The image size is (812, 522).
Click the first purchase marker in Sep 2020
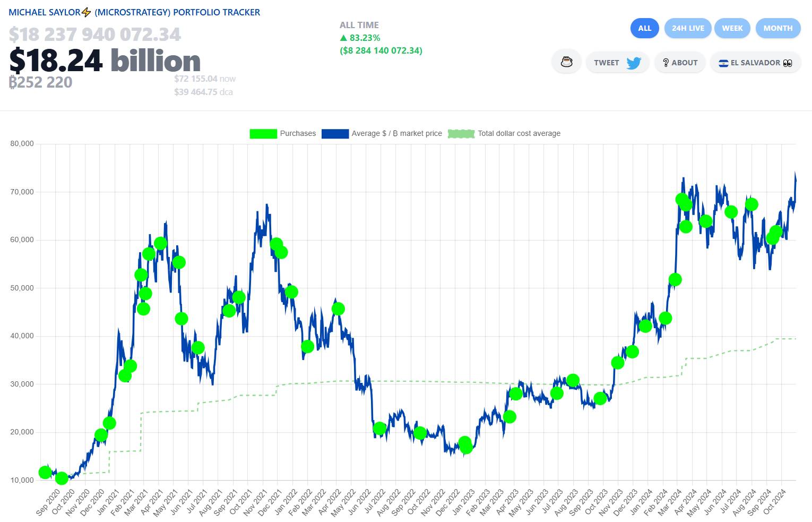point(45,472)
